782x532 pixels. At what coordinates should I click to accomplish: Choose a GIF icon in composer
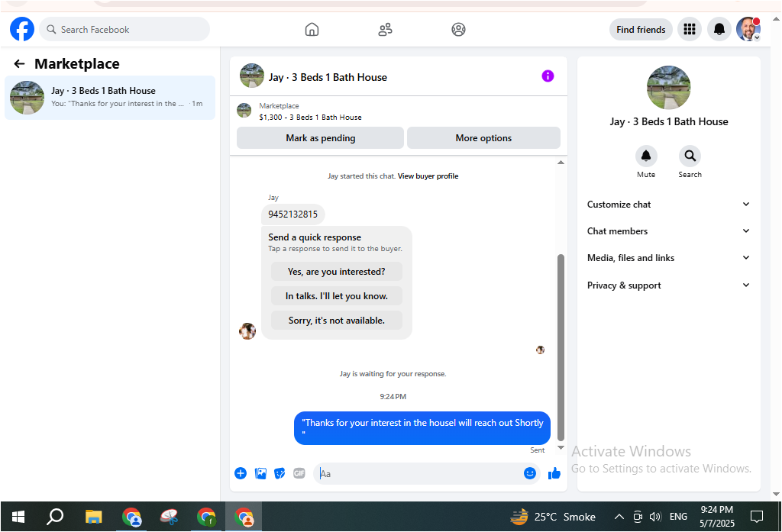click(x=299, y=473)
